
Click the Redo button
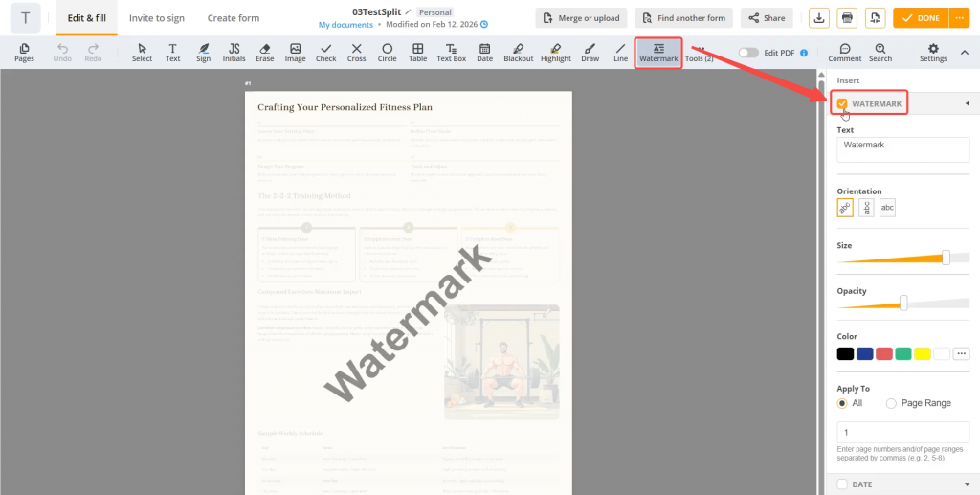pyautogui.click(x=93, y=53)
